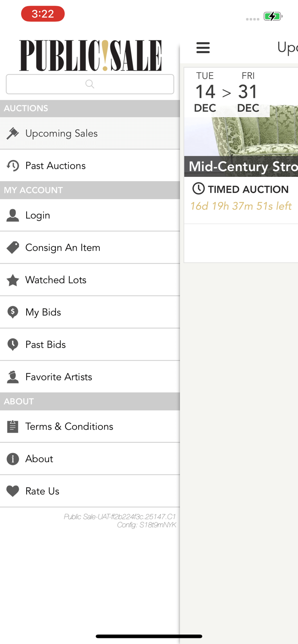Image resolution: width=298 pixels, height=644 pixels.
Task: Click the heart icon beside Rate Us
Action: pos(13,491)
